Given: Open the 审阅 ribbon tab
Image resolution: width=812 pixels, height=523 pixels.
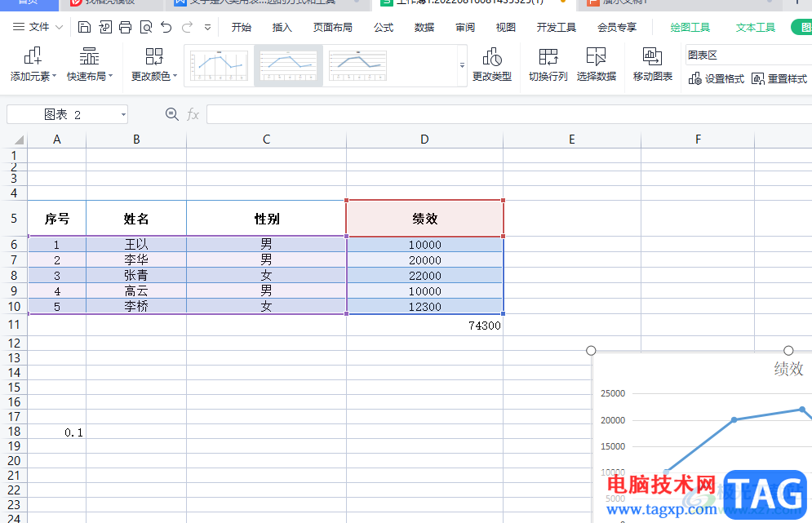Looking at the screenshot, I should [x=465, y=28].
